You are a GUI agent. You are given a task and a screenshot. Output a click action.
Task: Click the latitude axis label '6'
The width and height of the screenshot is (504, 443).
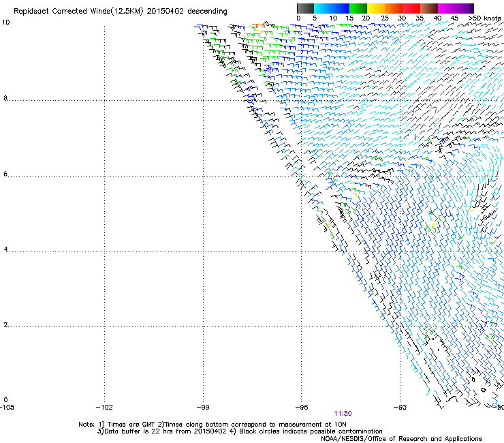tap(5, 174)
